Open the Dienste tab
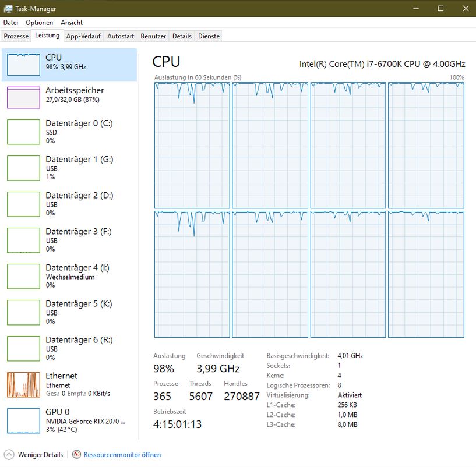 point(208,36)
